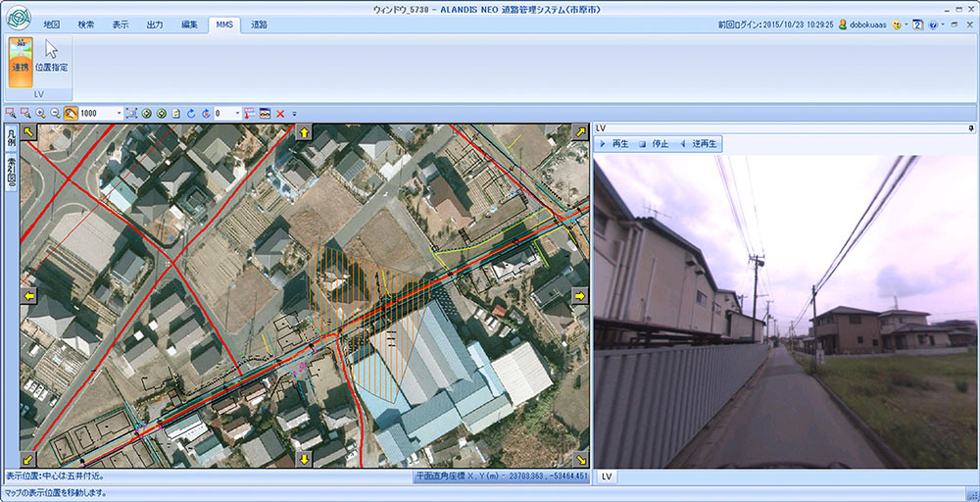Image resolution: width=980 pixels, height=502 pixels.
Task: Click the fit-to-full-extent view icon
Action: click(x=132, y=114)
